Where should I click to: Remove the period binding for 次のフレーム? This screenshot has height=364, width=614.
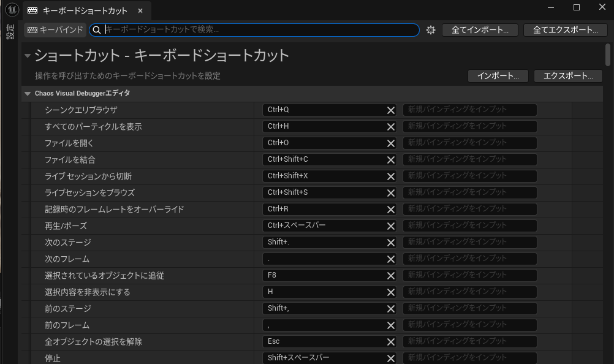390,259
